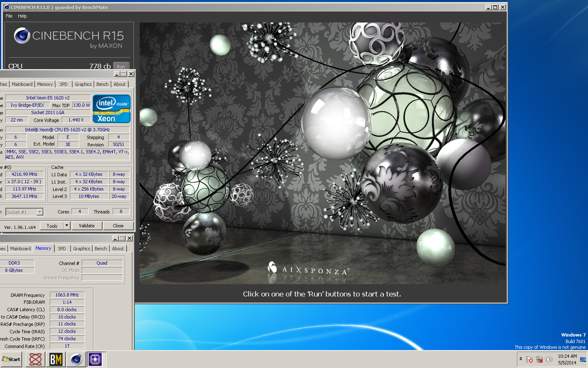Open the purple CPU-Z chip taskbar icon
The height and width of the screenshot is (368, 588).
(x=95, y=359)
